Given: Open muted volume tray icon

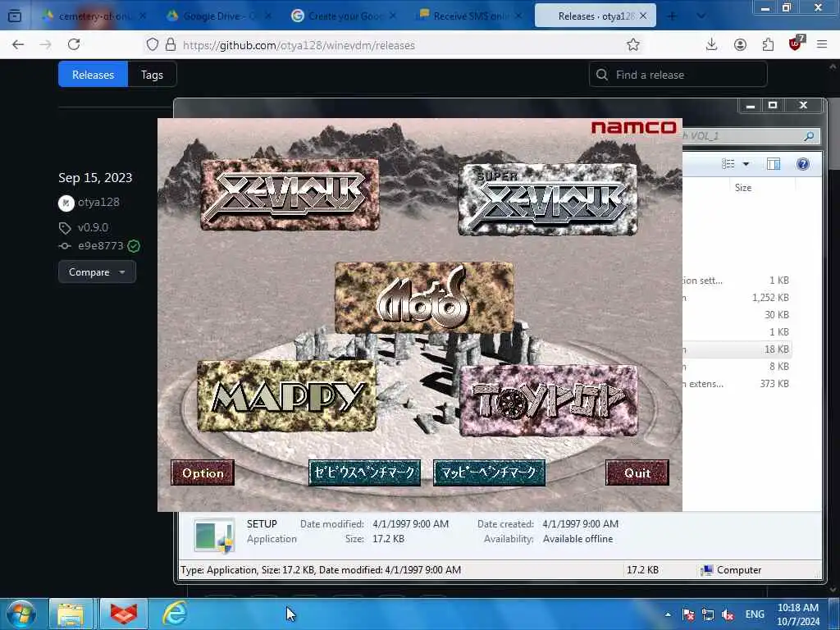Looking at the screenshot, I should [x=728, y=614].
